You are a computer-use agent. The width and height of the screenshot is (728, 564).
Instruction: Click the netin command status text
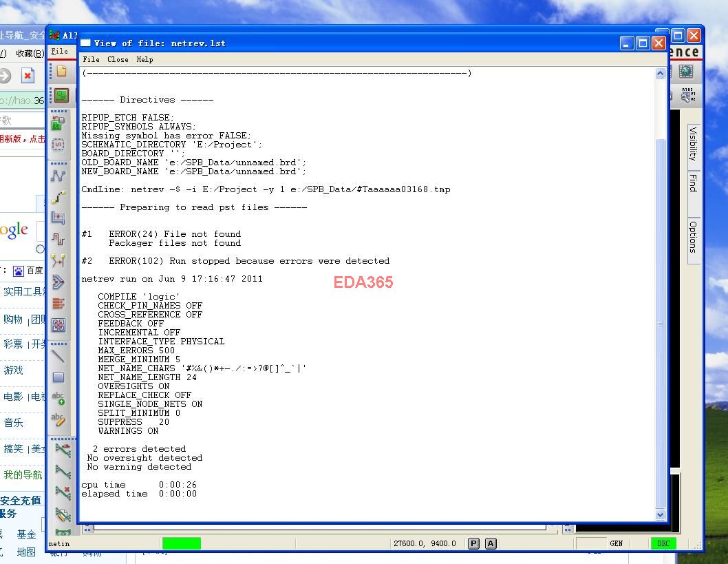tap(59, 544)
